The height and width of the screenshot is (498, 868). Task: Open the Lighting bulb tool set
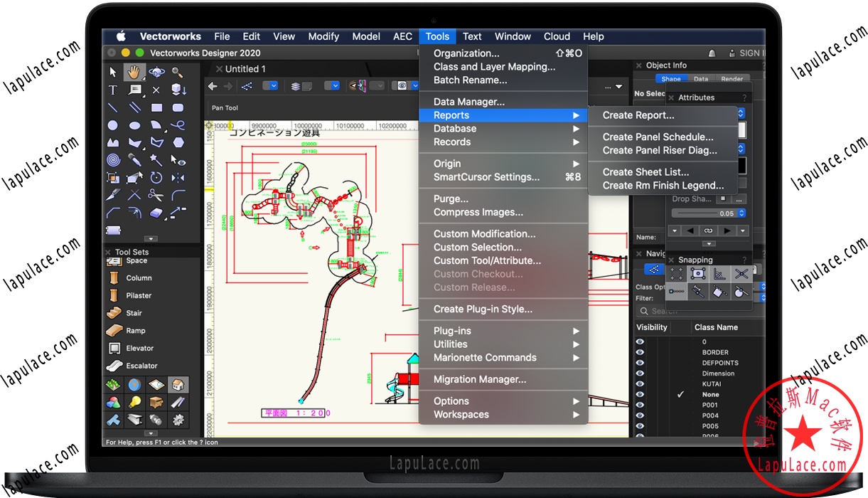tap(134, 403)
